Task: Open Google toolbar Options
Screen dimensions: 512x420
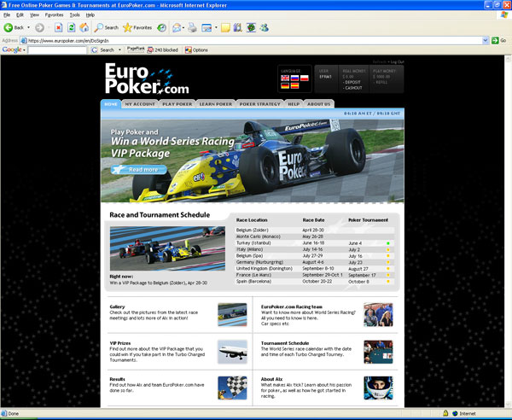Action: 196,50
